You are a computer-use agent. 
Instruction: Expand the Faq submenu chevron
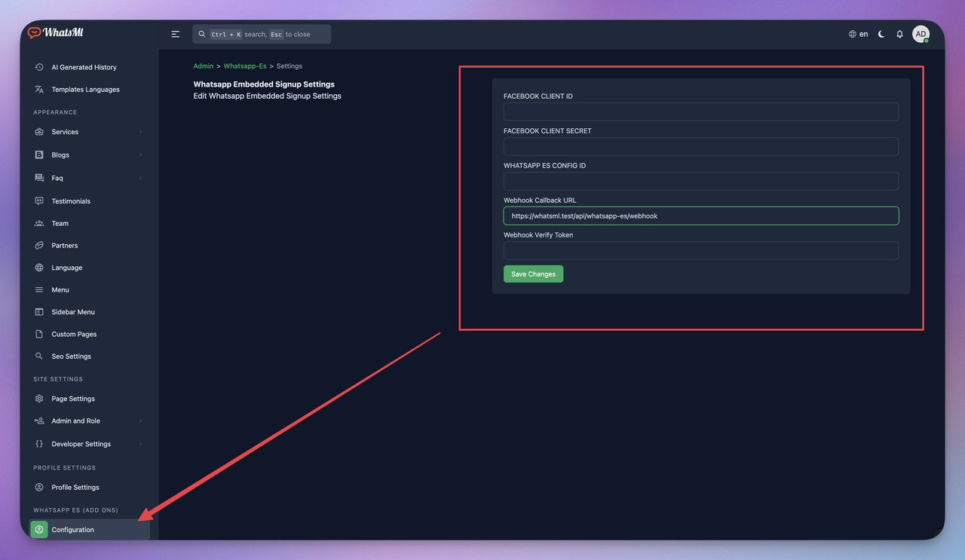[x=140, y=178]
